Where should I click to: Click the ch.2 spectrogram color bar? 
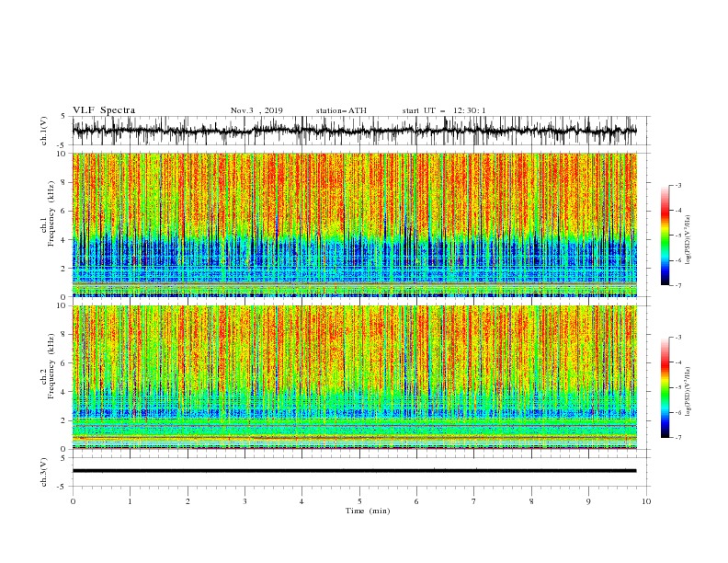click(665, 387)
